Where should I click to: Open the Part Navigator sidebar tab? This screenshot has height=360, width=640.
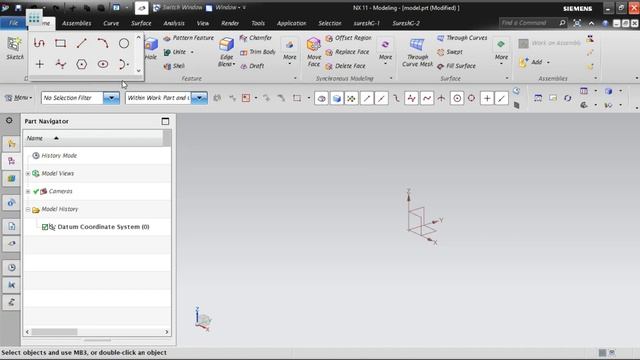(11, 161)
